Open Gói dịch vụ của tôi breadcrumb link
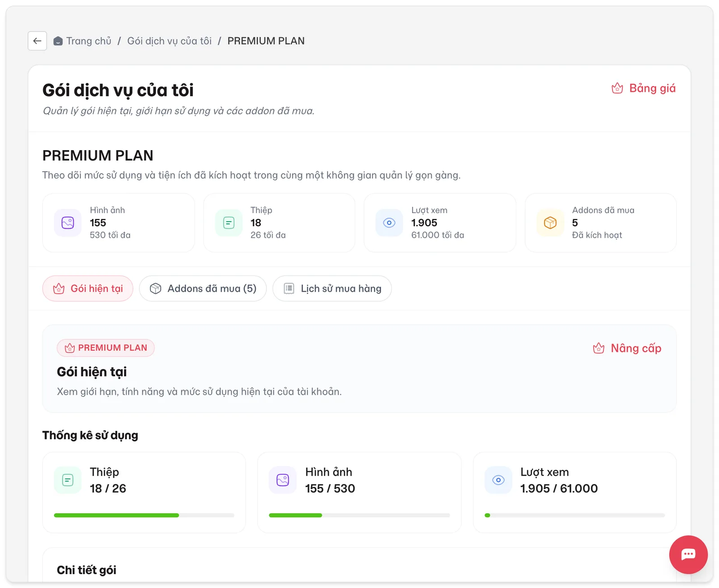 click(169, 41)
